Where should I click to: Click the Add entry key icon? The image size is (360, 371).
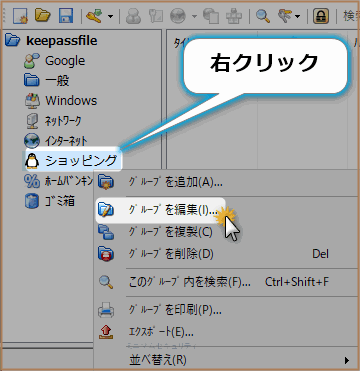[94, 15]
